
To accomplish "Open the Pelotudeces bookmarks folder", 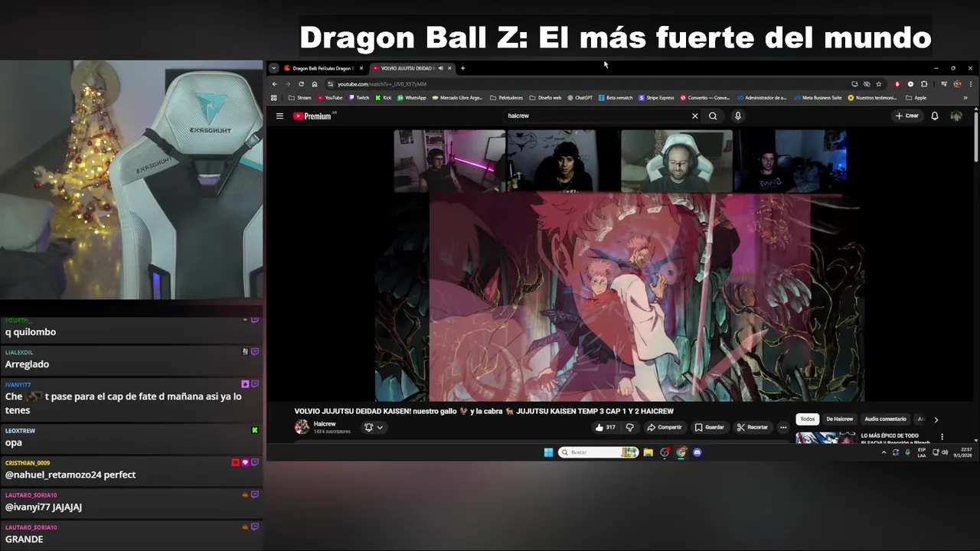I will (507, 98).
